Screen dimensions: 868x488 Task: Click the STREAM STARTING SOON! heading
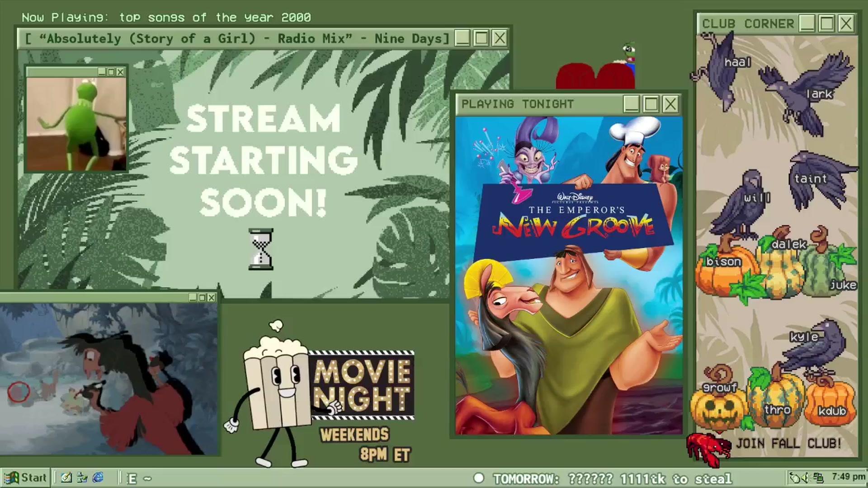(x=263, y=160)
